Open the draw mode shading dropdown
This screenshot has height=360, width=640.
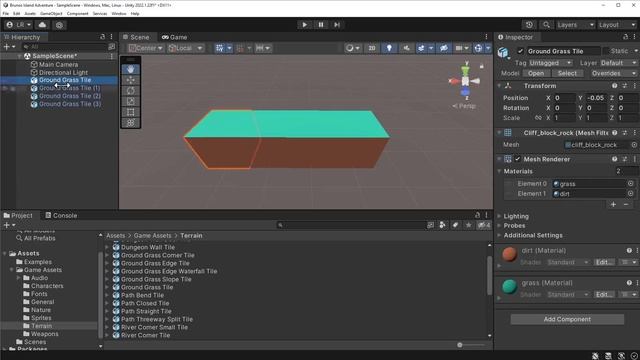coord(353,48)
